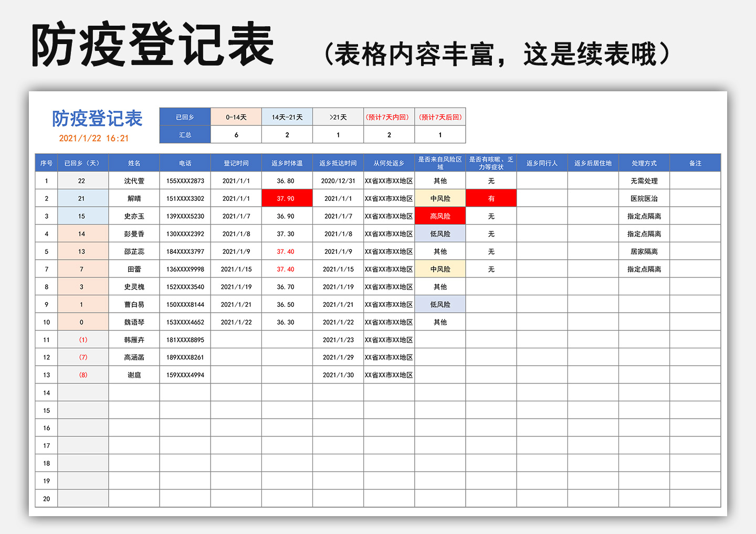Click 低风险 cell in 彭曼香's row
The image size is (756, 534).
[x=440, y=234]
